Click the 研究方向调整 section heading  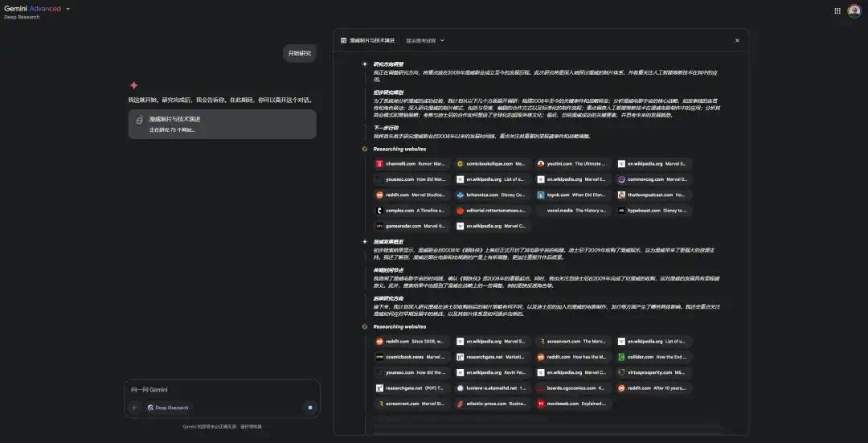coord(388,64)
